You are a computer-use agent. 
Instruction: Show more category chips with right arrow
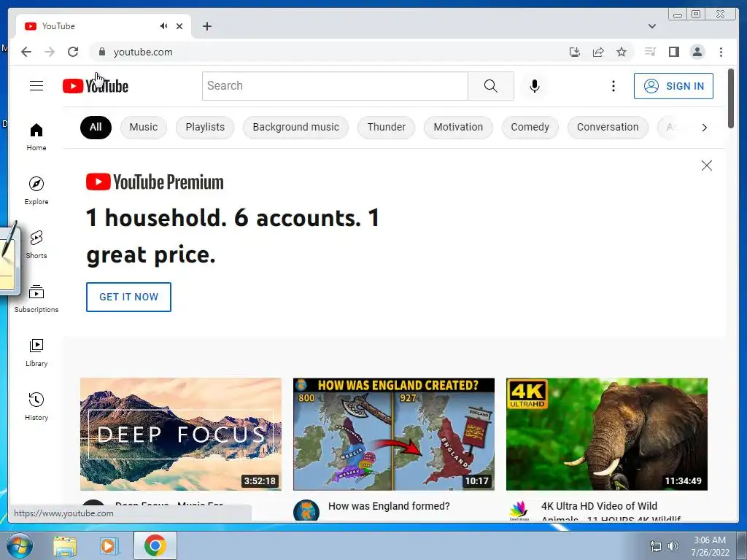704,128
